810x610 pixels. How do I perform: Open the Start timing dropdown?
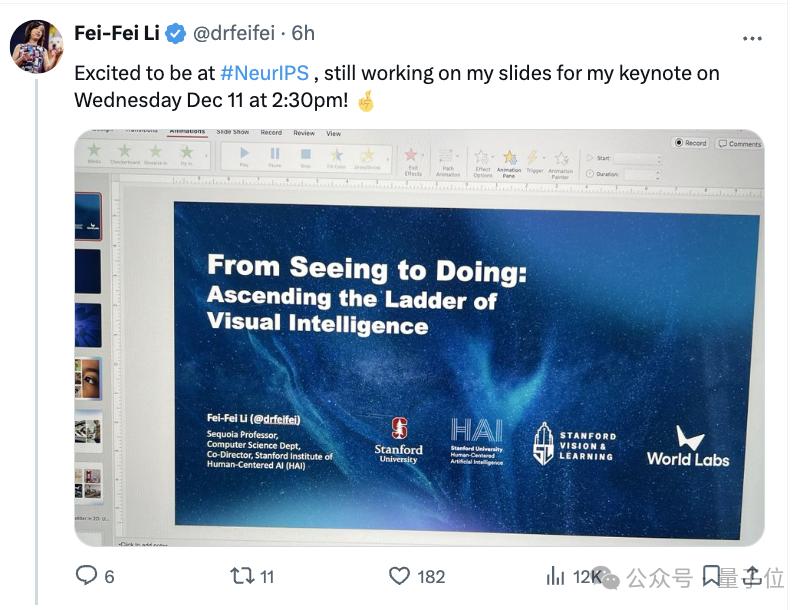point(636,158)
